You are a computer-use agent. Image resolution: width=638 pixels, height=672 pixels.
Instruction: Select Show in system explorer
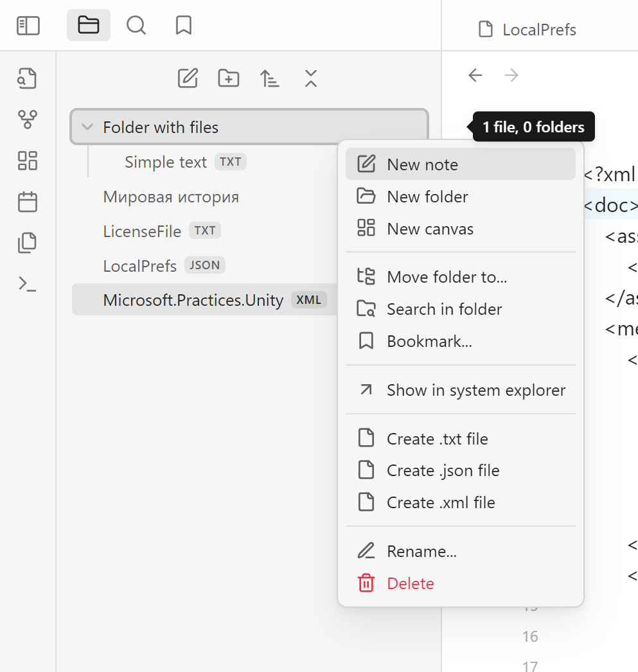click(x=460, y=389)
